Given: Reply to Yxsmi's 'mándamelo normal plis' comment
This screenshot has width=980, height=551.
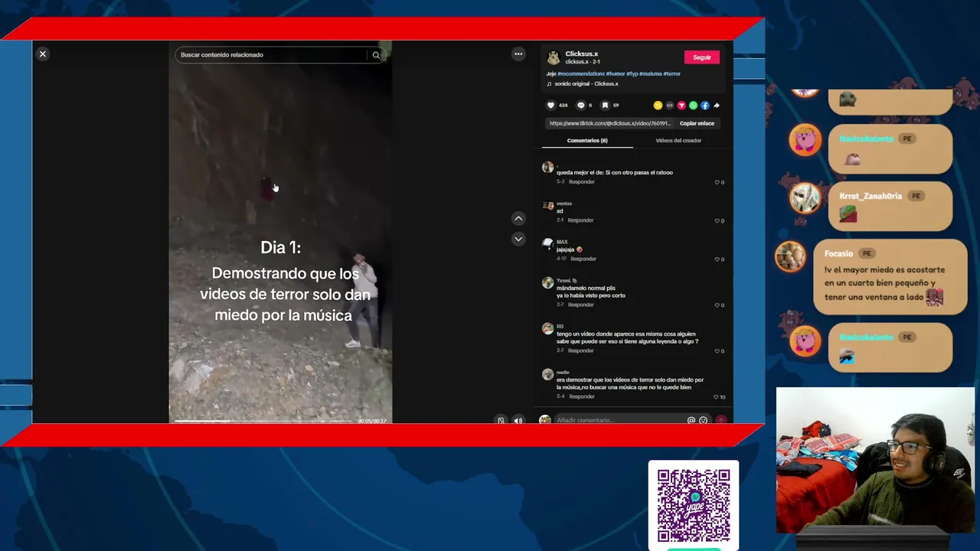Looking at the screenshot, I should coord(580,305).
